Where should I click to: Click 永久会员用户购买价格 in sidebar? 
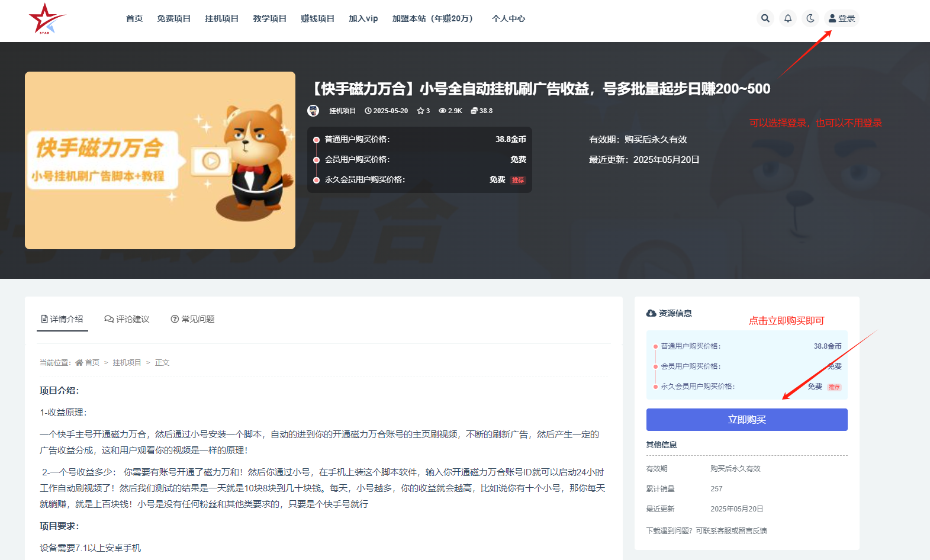[698, 386]
